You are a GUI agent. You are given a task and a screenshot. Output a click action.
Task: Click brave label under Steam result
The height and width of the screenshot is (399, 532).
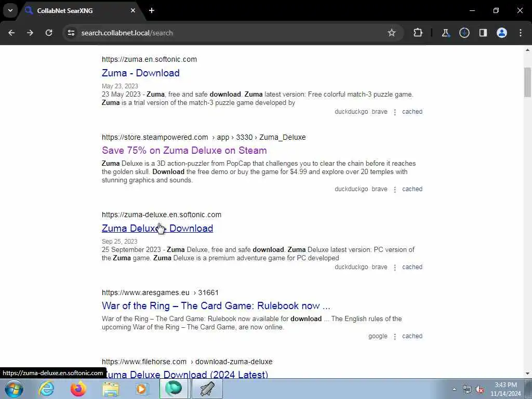[x=379, y=189]
